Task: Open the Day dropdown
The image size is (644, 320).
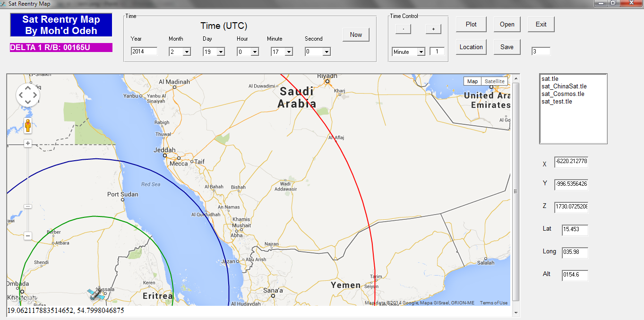Action: (x=220, y=52)
